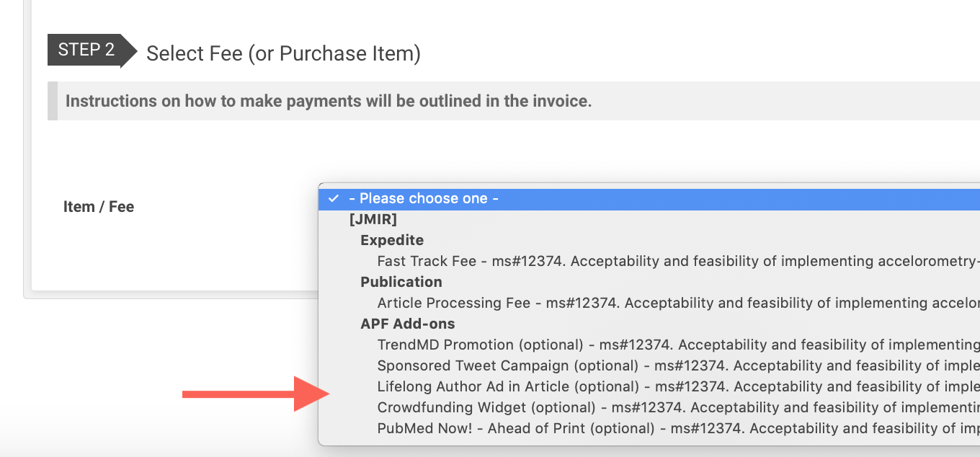980x457 pixels.
Task: Select the '- Please choose one -' option
Action: coord(424,198)
